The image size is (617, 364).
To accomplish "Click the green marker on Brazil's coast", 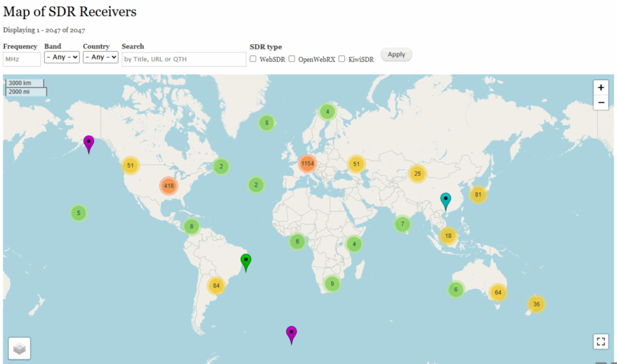I will [x=246, y=262].
